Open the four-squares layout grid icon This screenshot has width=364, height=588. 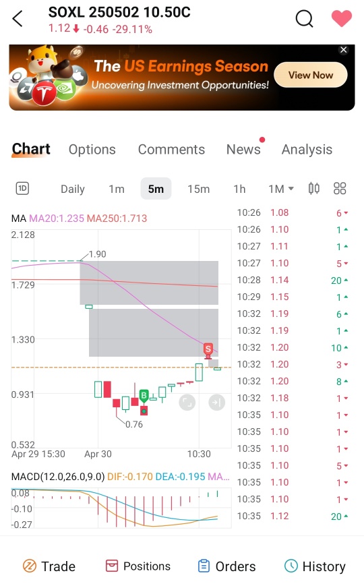click(340, 188)
